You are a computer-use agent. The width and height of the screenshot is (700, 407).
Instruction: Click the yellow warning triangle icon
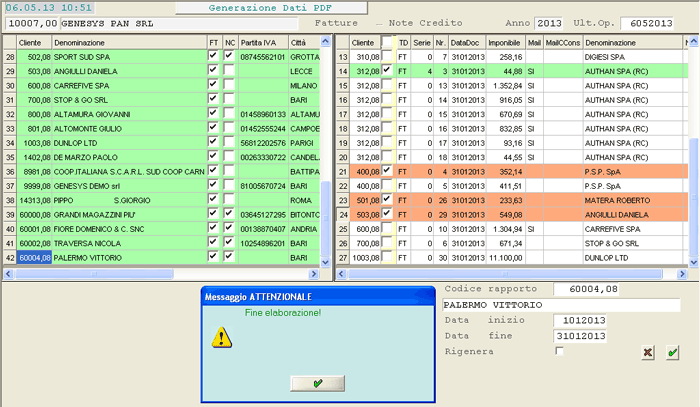[221, 337]
